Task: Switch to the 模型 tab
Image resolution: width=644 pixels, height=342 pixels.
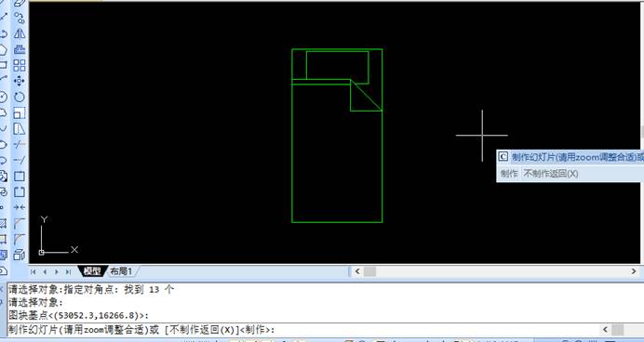Action: 91,271
